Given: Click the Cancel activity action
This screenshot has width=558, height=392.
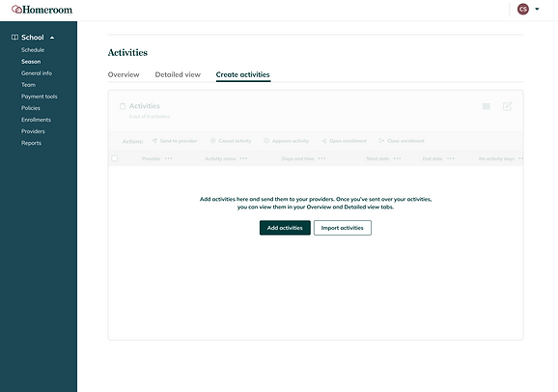Looking at the screenshot, I should 231,141.
